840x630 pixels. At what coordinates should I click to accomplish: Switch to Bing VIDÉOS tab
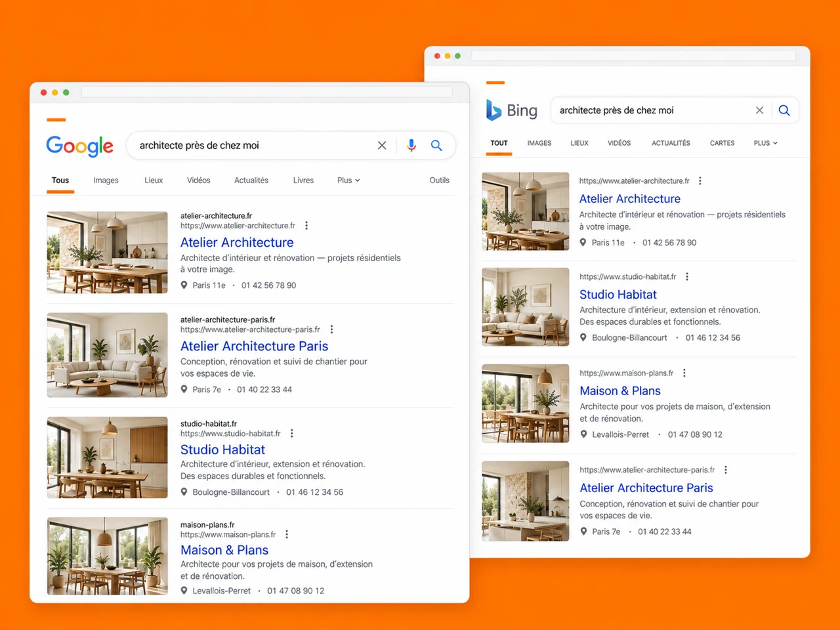point(619,143)
